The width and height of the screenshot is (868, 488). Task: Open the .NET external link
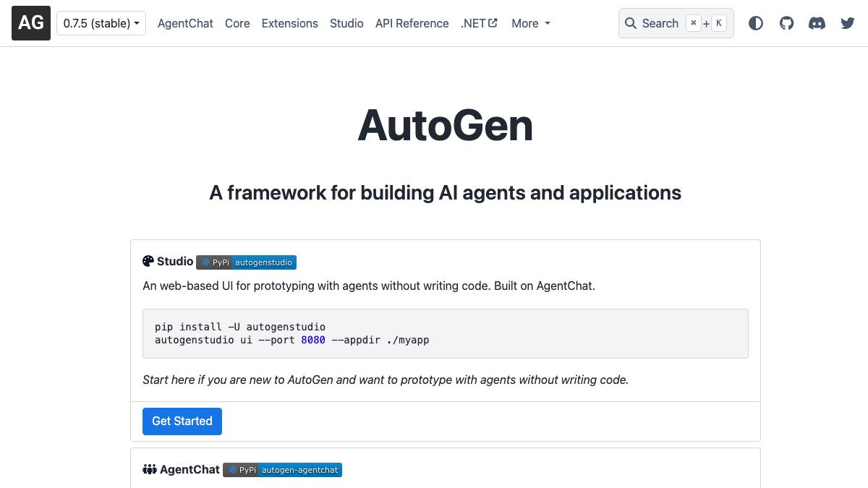click(479, 23)
